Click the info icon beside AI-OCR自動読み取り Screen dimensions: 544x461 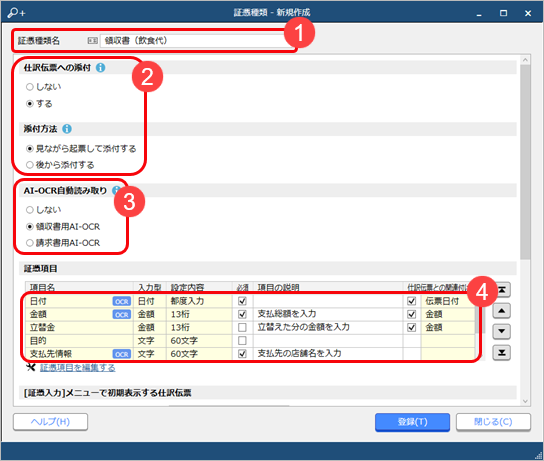[116, 190]
